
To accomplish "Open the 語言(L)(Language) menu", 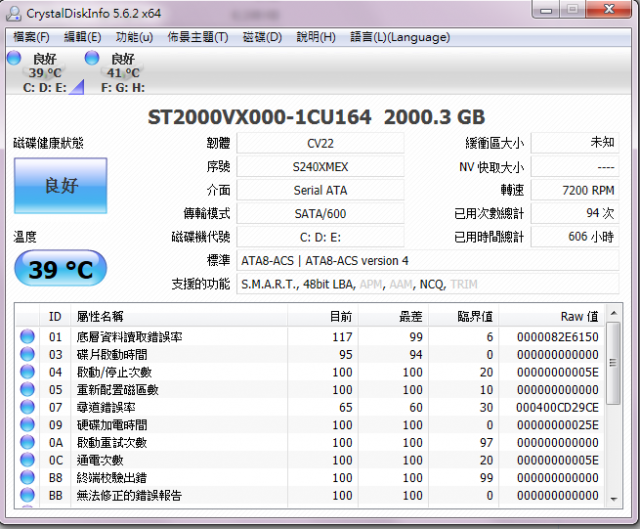I will pyautogui.click(x=400, y=37).
